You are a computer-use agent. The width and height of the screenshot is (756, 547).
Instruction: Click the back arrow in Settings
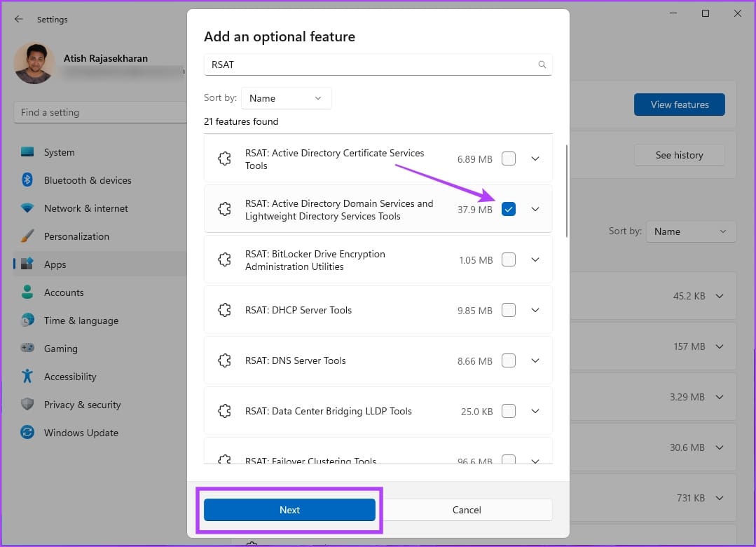[18, 20]
